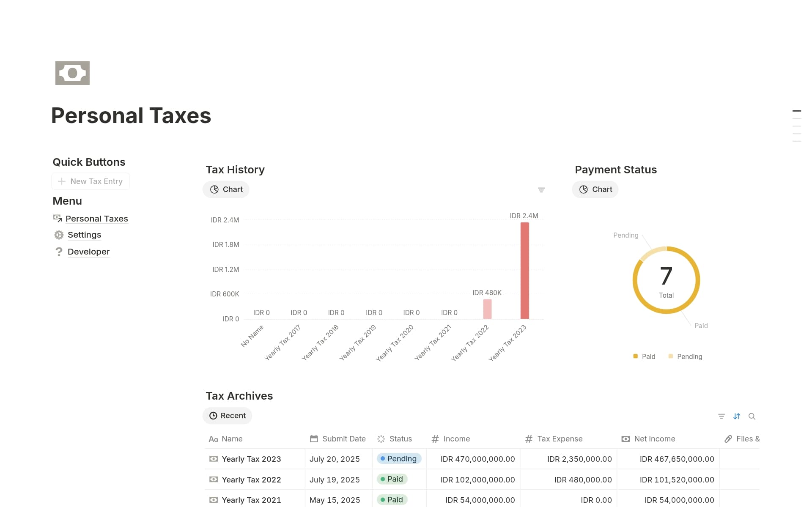This screenshot has height=507, width=812.
Task: Open the Status column header menu
Action: 400,438
